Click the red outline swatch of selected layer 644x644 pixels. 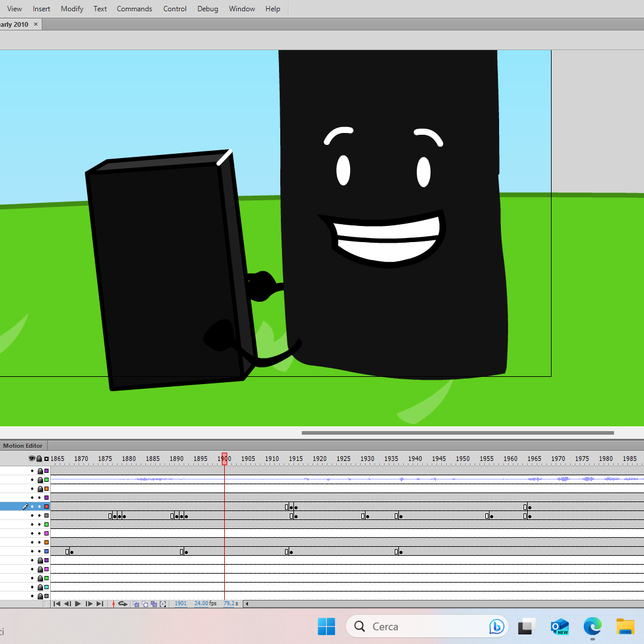(47, 506)
